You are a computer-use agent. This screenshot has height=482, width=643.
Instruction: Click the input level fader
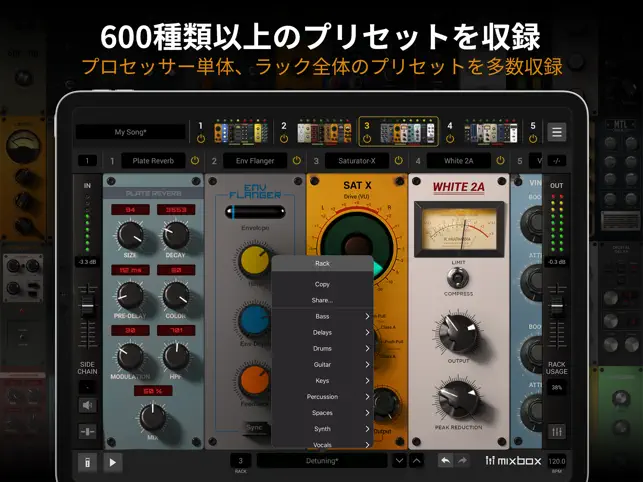(87, 306)
